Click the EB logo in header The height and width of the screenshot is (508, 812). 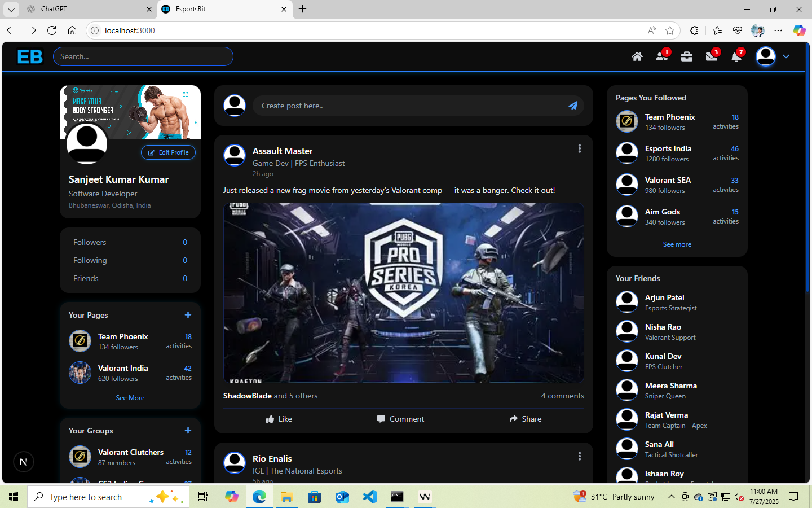click(30, 56)
